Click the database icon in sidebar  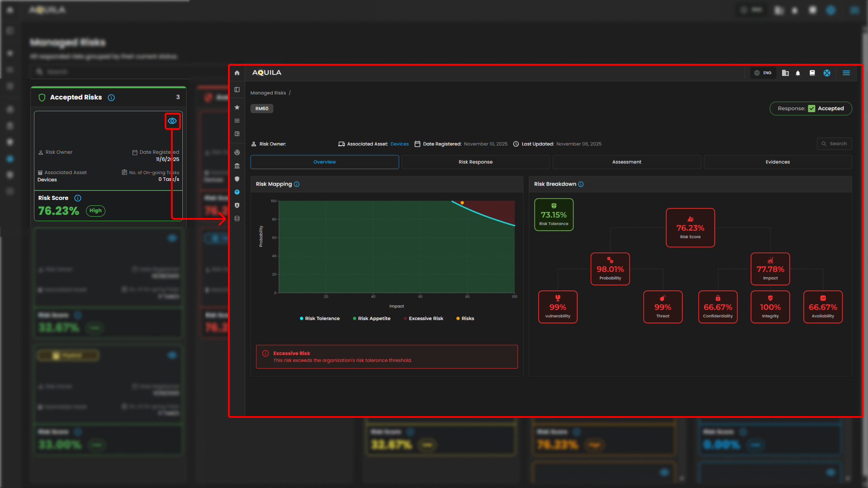tap(237, 218)
